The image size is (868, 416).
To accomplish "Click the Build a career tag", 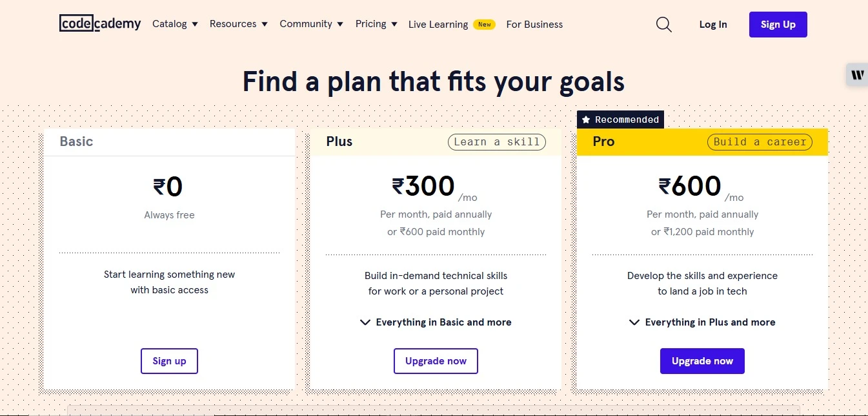I will click(x=760, y=142).
